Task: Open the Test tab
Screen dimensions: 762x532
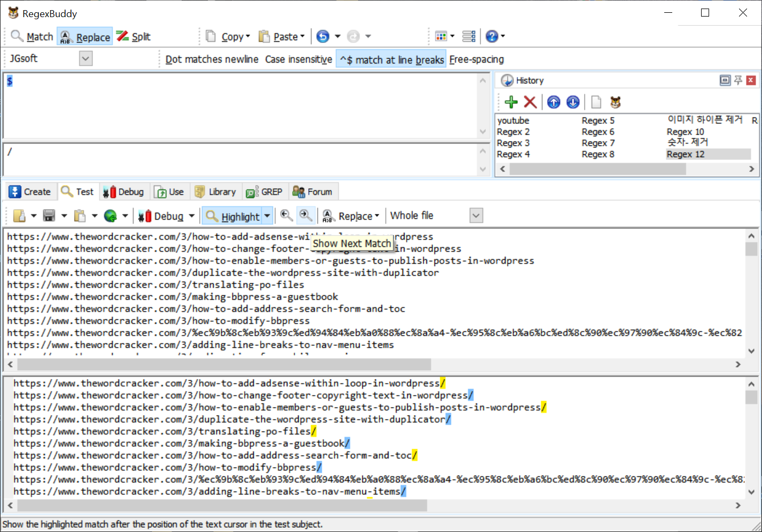Action: pyautogui.click(x=77, y=192)
